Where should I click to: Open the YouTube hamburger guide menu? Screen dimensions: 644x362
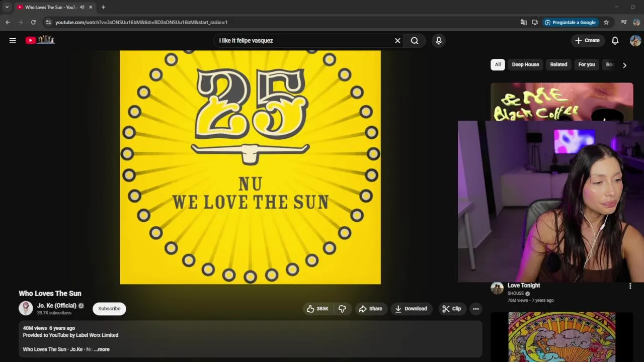click(13, 41)
